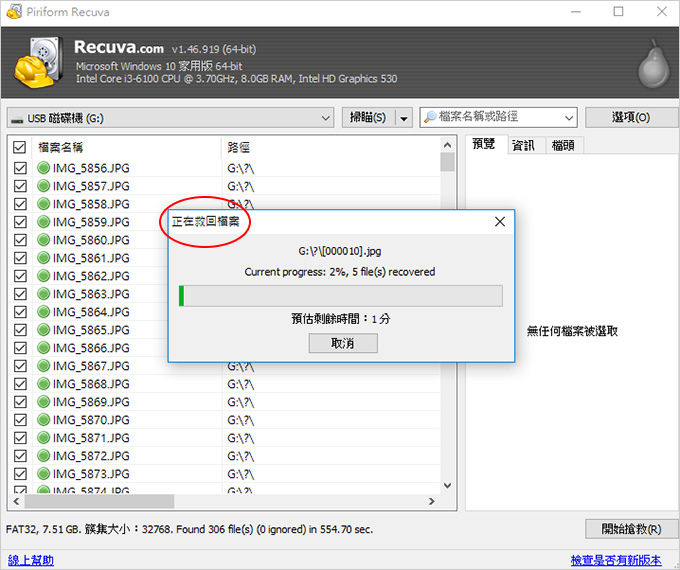680x570 pixels.
Task: Cancel recovery with the 取消 button
Action: pos(343,343)
